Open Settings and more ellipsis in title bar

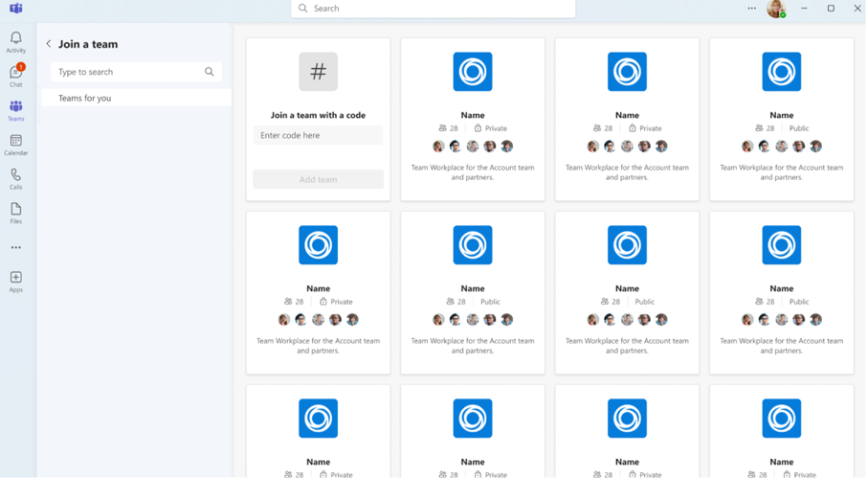(752, 9)
